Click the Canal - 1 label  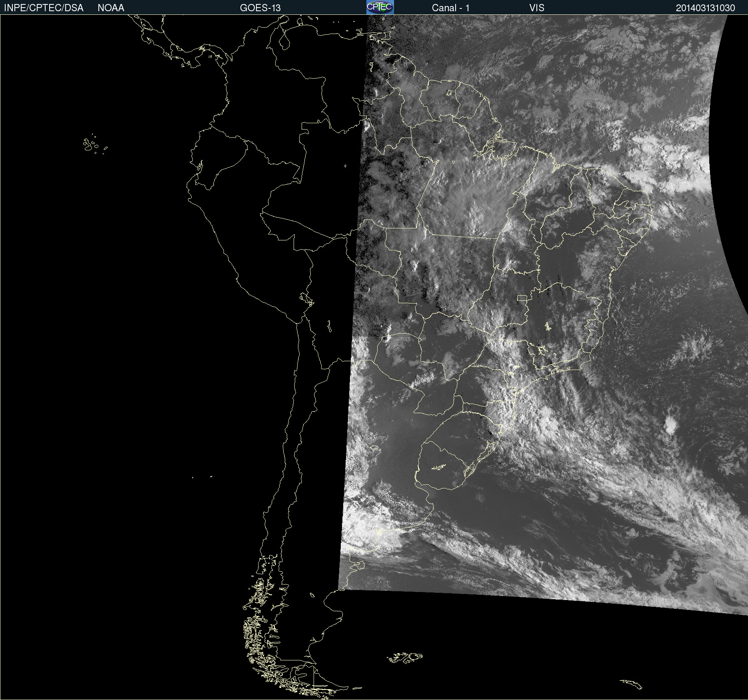point(451,8)
